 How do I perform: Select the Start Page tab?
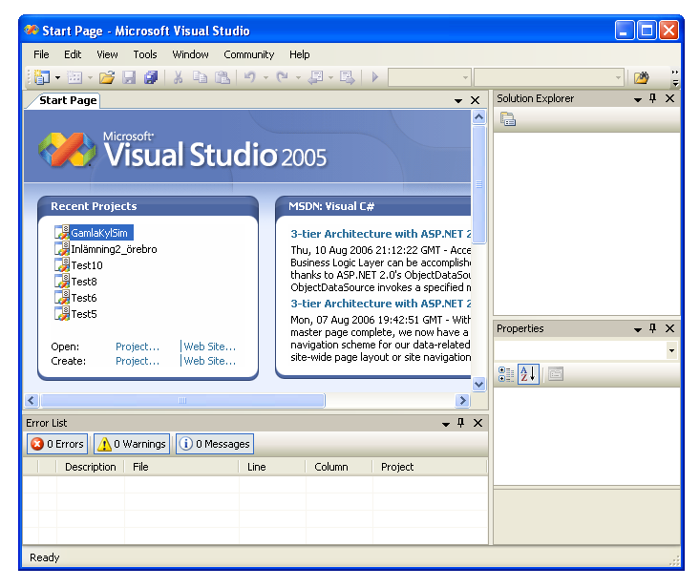tap(68, 100)
